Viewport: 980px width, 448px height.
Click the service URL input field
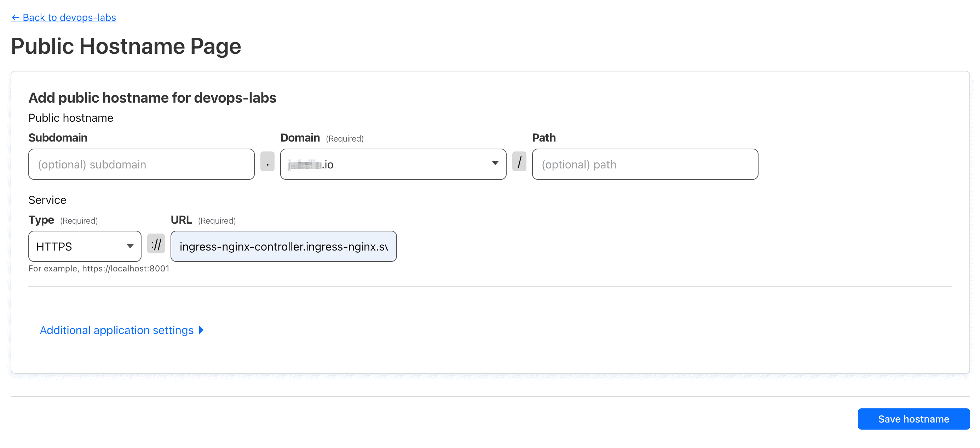coord(283,247)
